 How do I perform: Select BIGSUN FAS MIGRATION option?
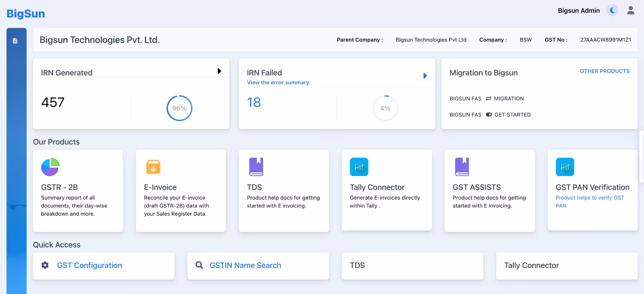coord(487,98)
